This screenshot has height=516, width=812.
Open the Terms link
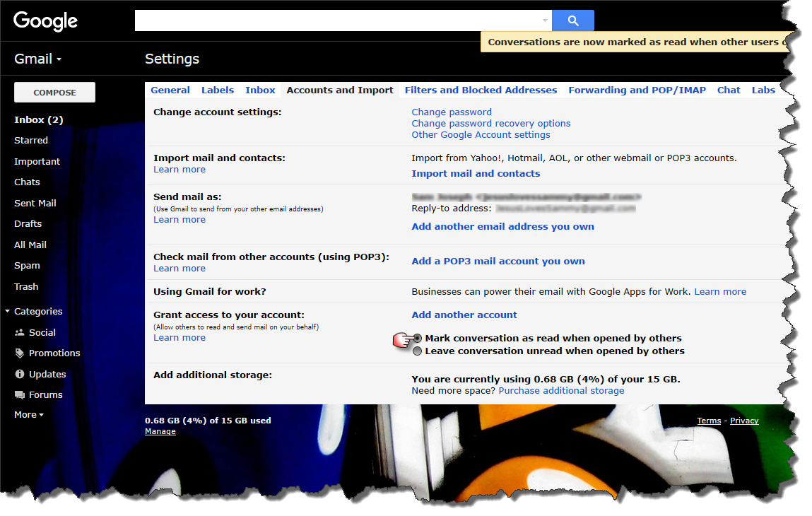pos(709,421)
